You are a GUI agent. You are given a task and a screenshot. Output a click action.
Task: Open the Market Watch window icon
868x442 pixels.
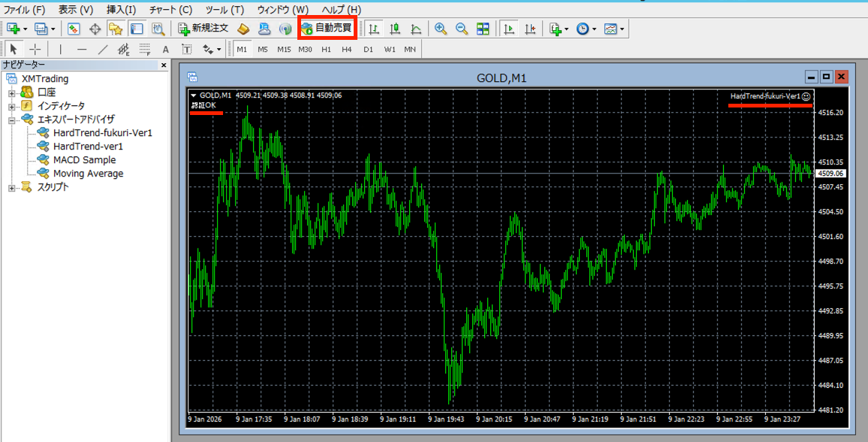pos(74,29)
